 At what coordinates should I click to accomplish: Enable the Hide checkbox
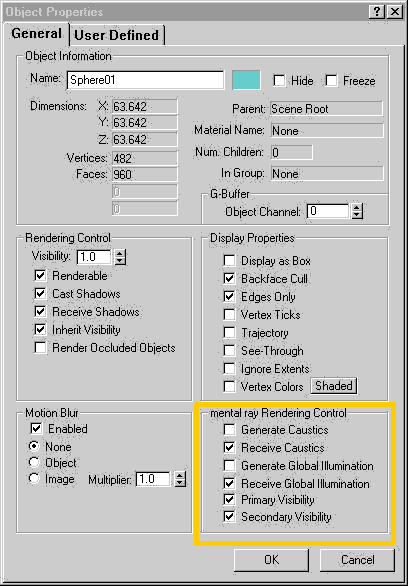279,81
